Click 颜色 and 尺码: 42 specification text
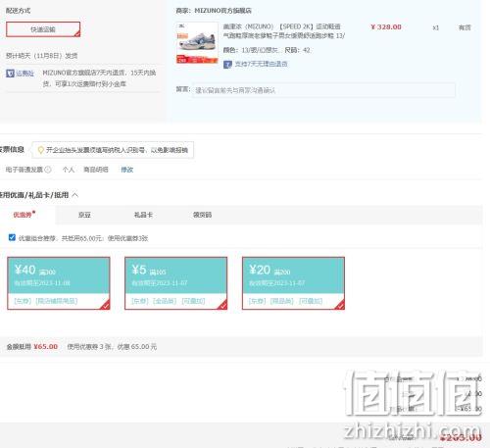This screenshot has height=448, width=490. (267, 50)
